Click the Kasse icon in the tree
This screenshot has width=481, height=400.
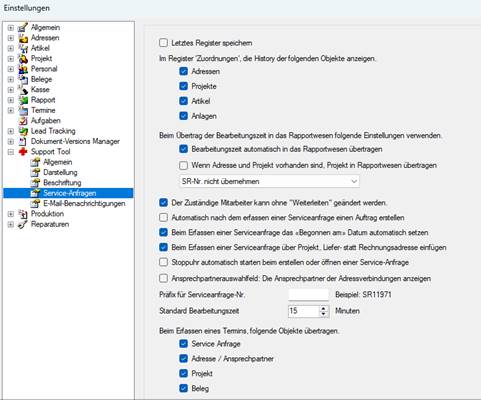[23, 89]
